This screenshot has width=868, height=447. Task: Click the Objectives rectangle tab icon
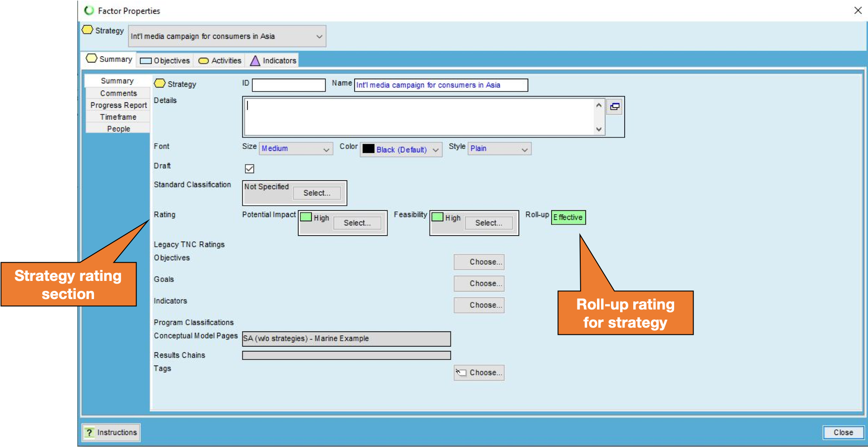146,61
